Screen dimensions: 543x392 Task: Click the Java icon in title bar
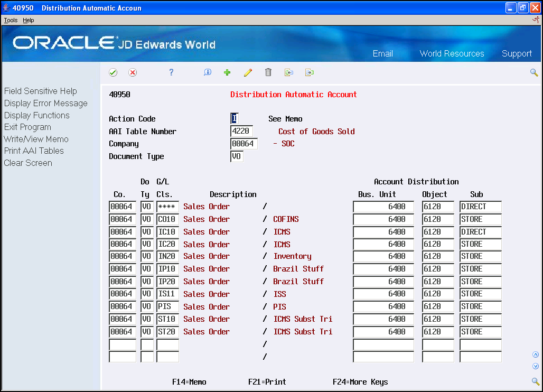[x=6, y=7]
